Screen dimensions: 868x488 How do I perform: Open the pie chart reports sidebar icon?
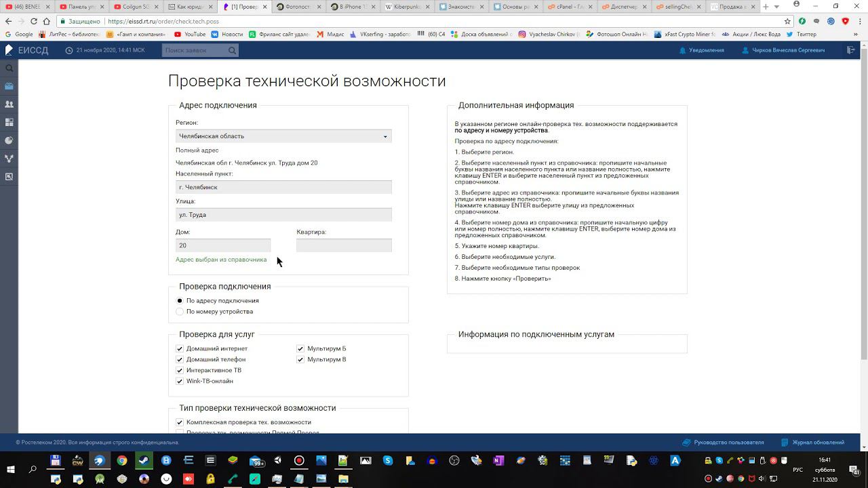9,140
